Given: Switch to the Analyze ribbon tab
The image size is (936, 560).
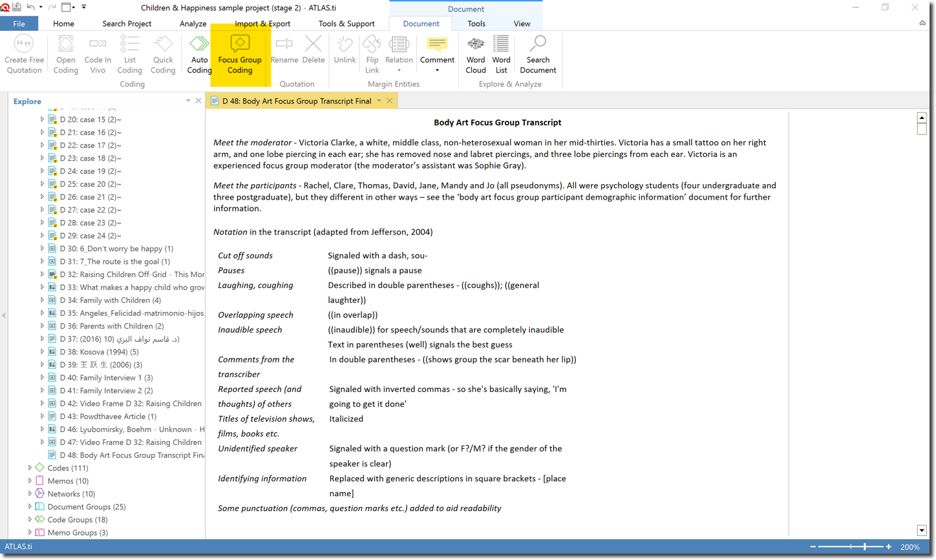Looking at the screenshot, I should 193,23.
